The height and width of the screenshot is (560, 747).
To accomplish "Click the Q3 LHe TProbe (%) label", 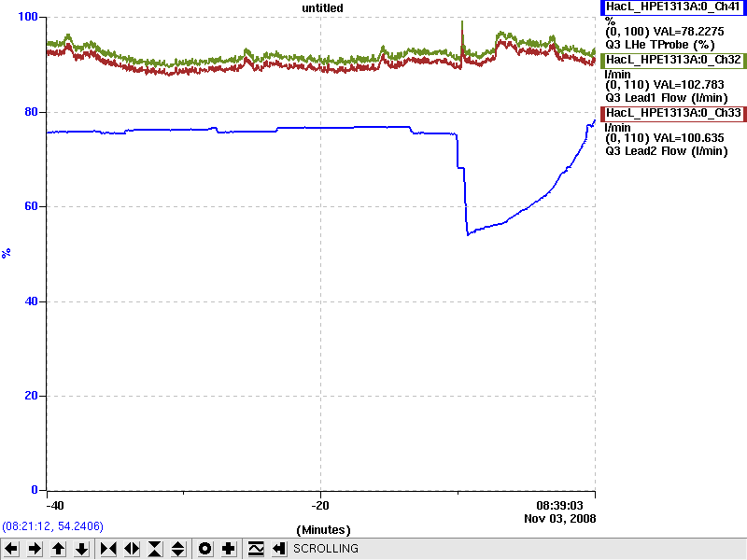I will click(x=660, y=45).
